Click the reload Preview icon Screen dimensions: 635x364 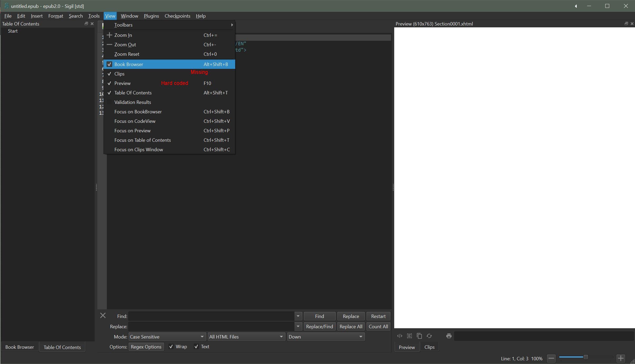(x=429, y=336)
